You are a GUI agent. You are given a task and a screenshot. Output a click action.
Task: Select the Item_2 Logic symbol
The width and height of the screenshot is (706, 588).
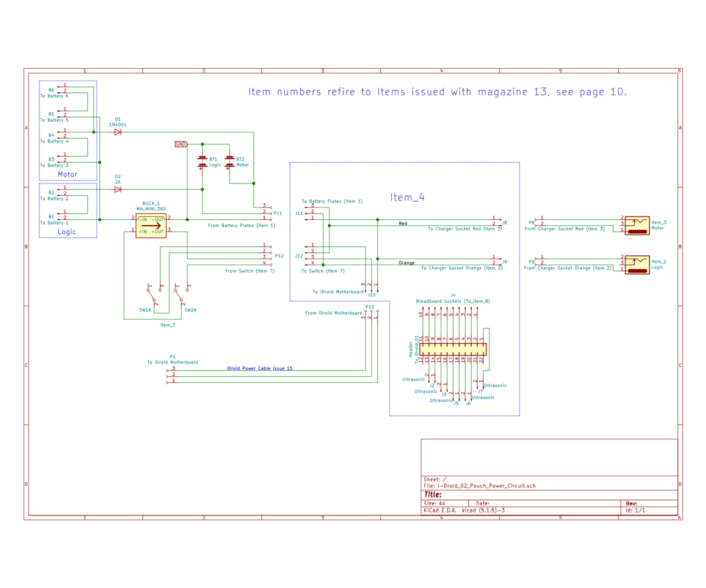638,264
